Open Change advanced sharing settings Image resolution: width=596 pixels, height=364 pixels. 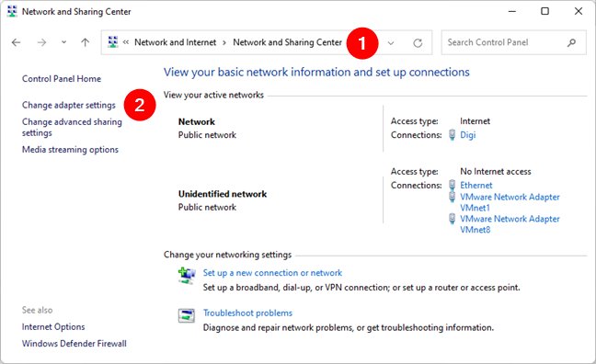pyautogui.click(x=72, y=127)
